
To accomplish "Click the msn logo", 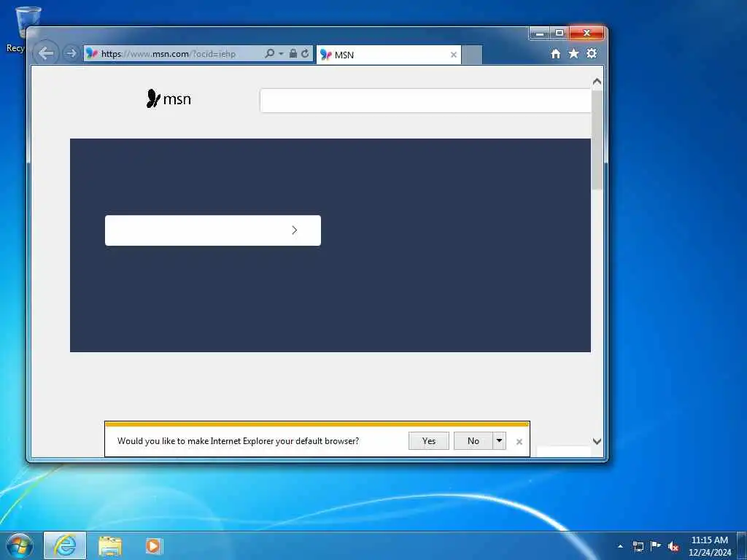I will [x=169, y=98].
